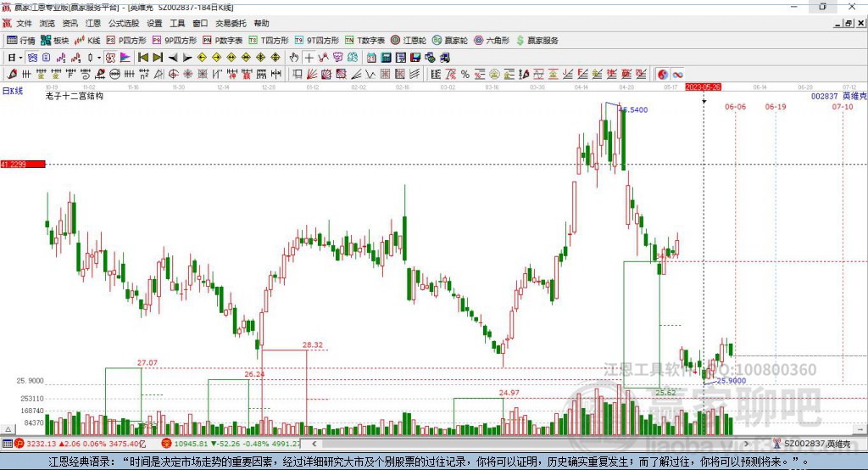Open the 交易委托 menu
The height and width of the screenshot is (470, 868).
click(x=231, y=23)
